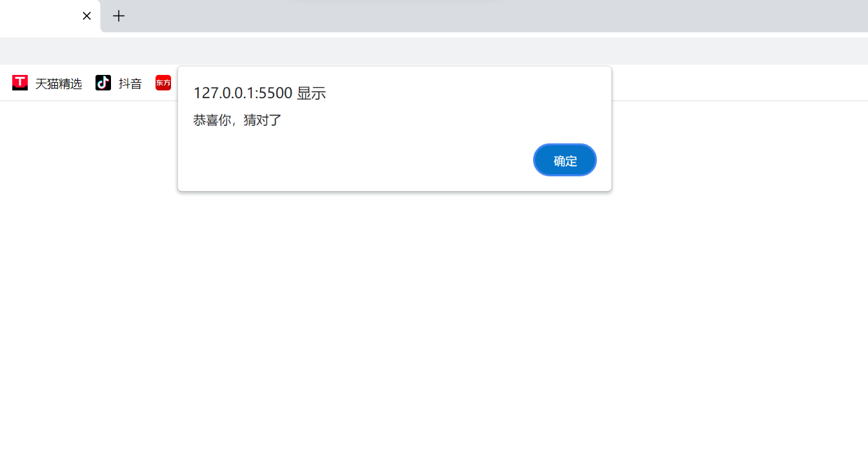This screenshot has width=868, height=456.
Task: Select the active blank browser tab
Action: (39, 16)
